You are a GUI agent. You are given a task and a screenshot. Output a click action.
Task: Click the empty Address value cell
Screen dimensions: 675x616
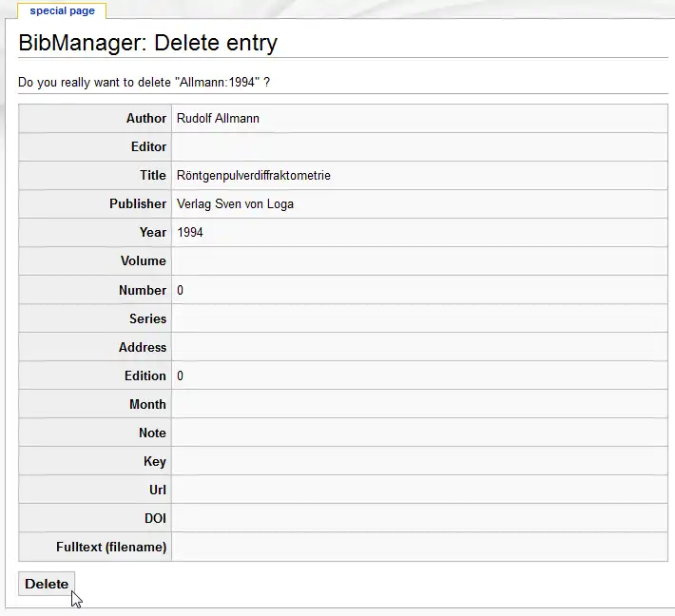coord(419,347)
